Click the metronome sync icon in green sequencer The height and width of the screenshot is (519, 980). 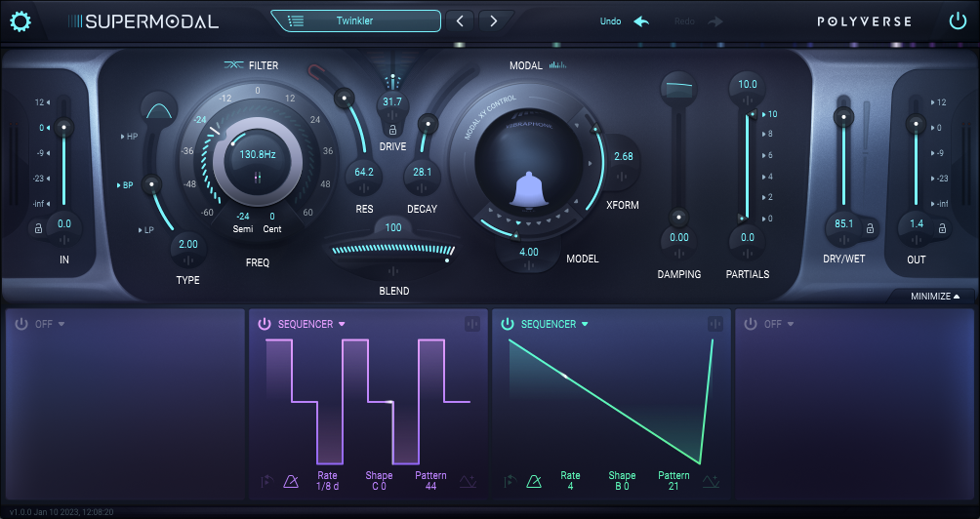coord(534,481)
